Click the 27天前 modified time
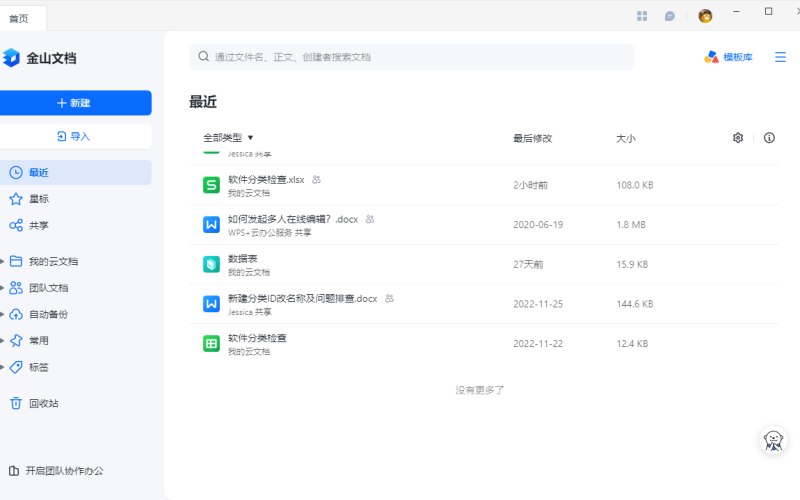Image resolution: width=800 pixels, height=500 pixels. (529, 264)
